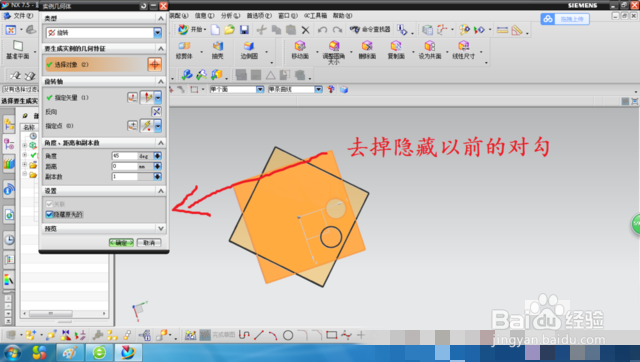The width and height of the screenshot is (640, 362).
Task: Click the 取消 cancel button
Action: 149,243
